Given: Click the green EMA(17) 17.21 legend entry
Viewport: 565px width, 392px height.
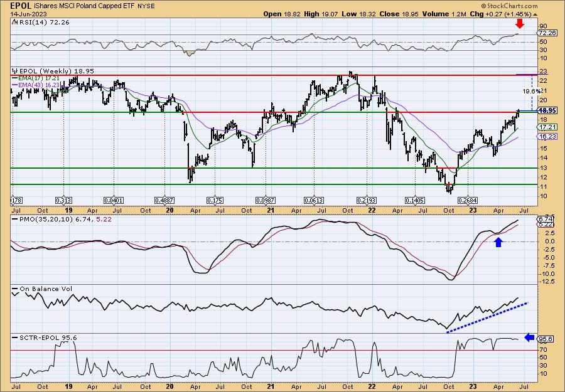Looking at the screenshot, I should point(36,78).
